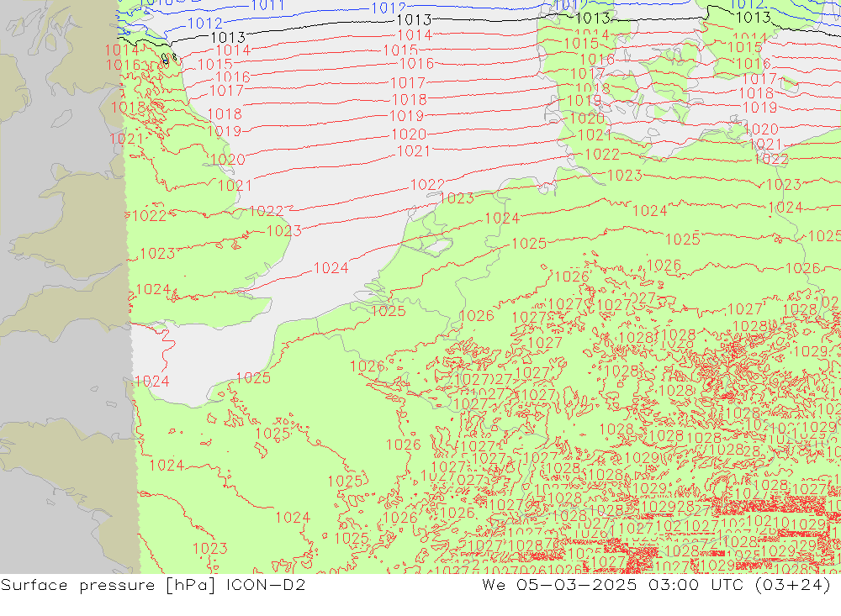Select the 1018 label in the central North Sea
This screenshot has height=616, width=841.
coord(410,100)
